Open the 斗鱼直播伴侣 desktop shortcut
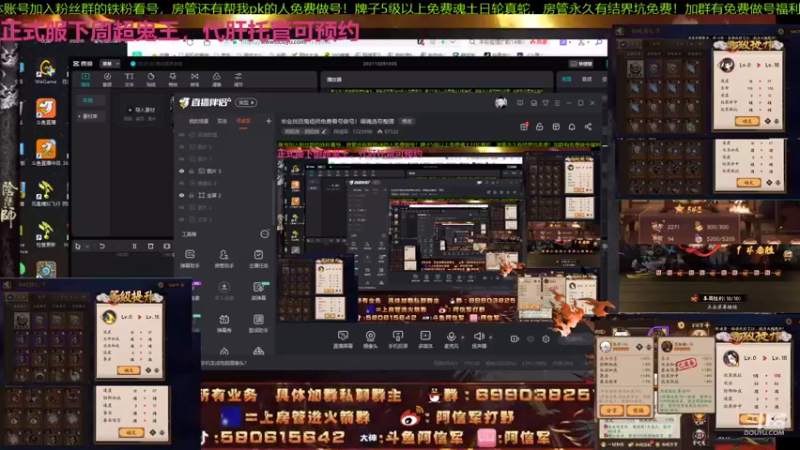This screenshot has width=800, height=450. [46, 153]
